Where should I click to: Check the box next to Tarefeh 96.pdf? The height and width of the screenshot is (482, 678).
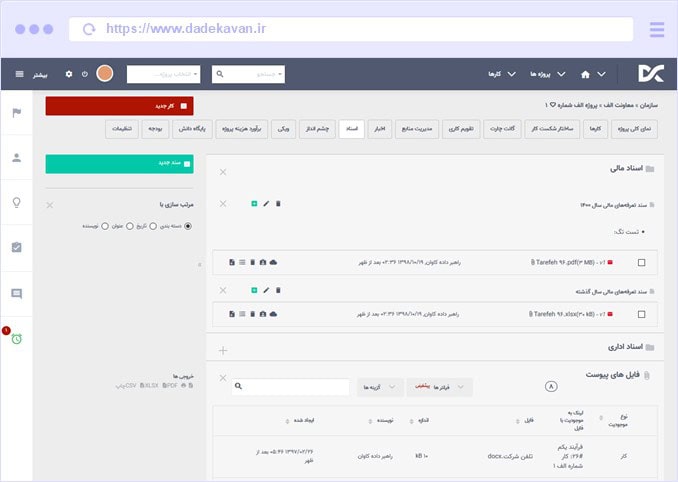tap(641, 262)
